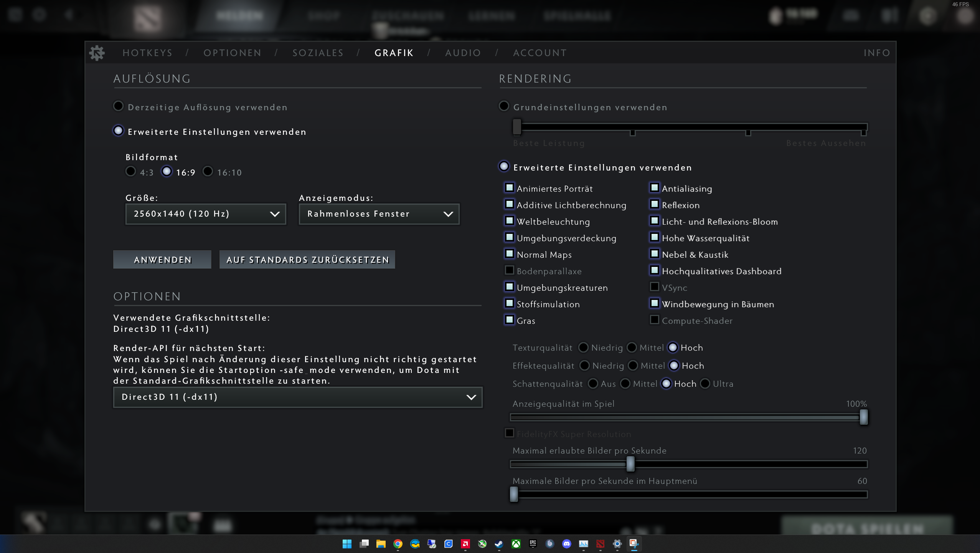Open the HOTKEYS tab

coord(147,53)
